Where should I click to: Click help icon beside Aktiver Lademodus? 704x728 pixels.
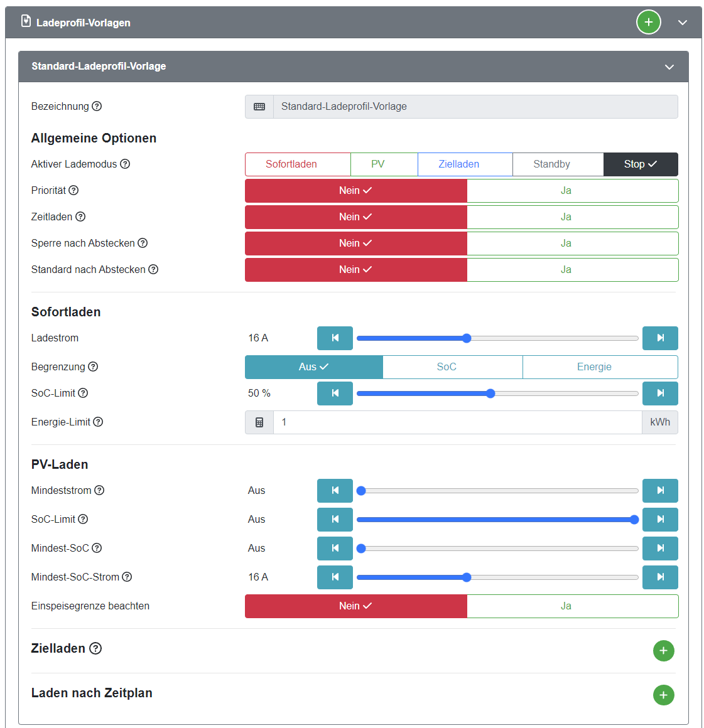125,164
